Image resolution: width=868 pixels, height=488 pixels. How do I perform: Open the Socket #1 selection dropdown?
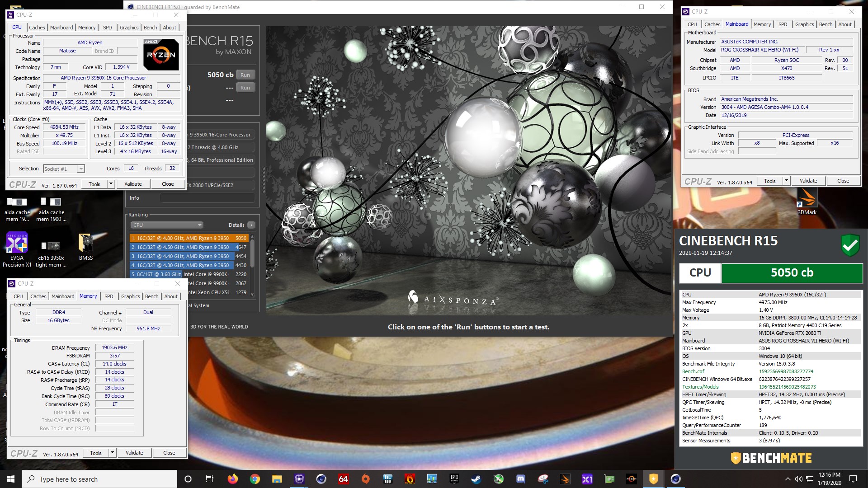pyautogui.click(x=64, y=169)
